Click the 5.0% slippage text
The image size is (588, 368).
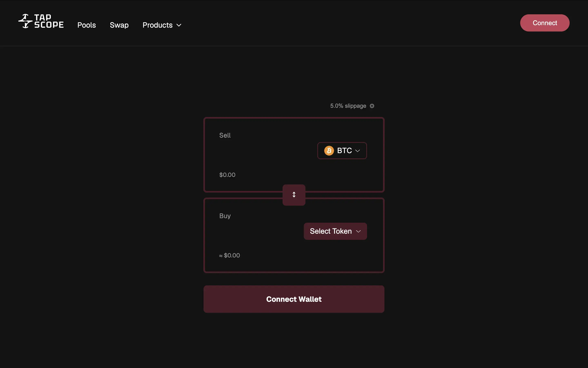click(x=348, y=106)
